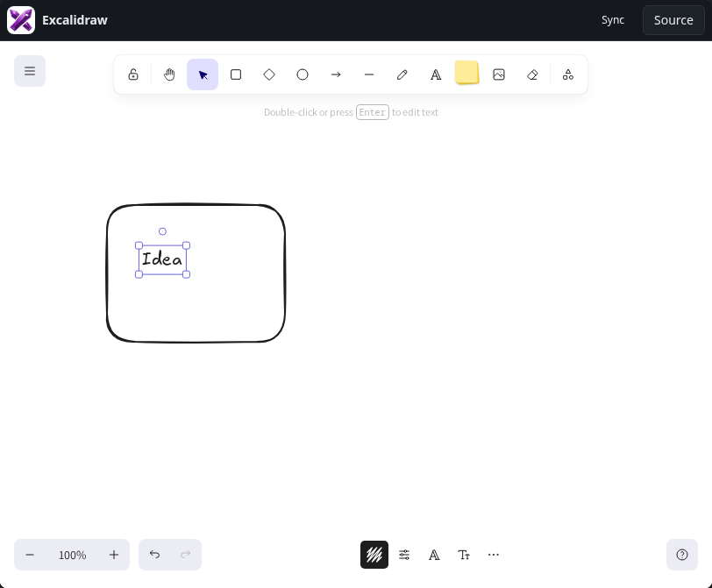Select the Insert image tool

pyautogui.click(x=499, y=74)
